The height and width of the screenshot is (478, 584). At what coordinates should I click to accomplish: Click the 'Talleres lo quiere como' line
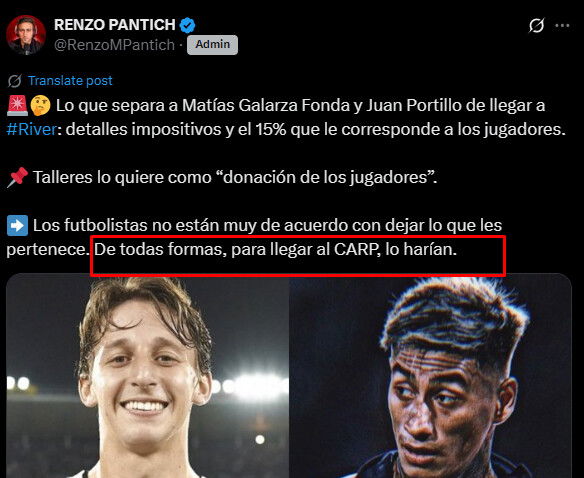(x=235, y=177)
